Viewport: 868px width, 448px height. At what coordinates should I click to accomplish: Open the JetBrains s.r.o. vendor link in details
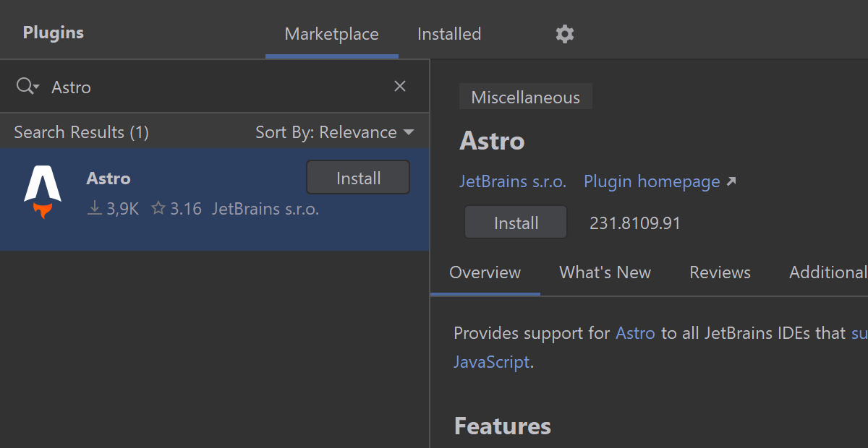pos(512,181)
